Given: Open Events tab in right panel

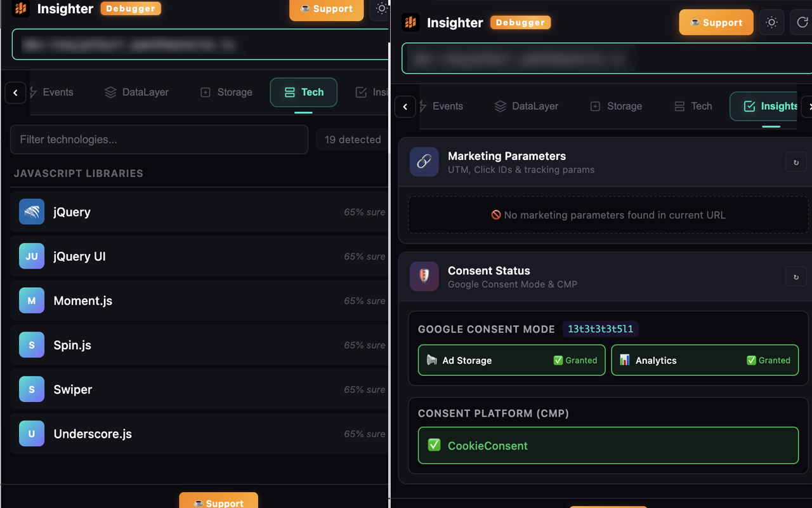Looking at the screenshot, I should point(442,106).
